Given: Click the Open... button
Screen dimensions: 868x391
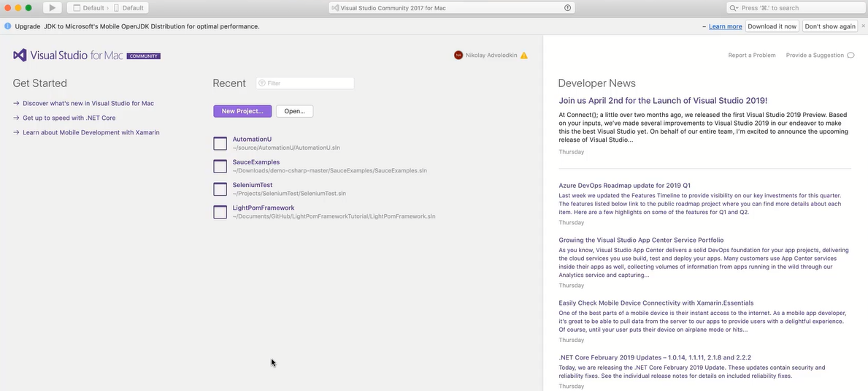Looking at the screenshot, I should coord(294,111).
